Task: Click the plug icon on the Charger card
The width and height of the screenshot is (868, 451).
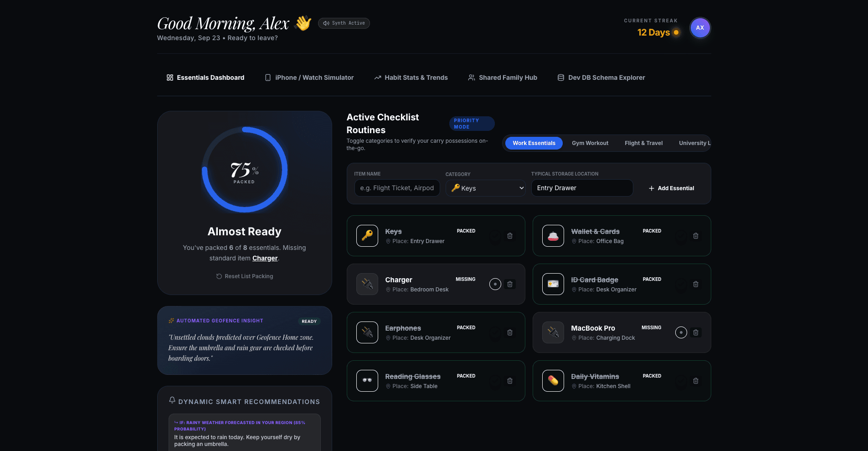Action: [x=367, y=284]
